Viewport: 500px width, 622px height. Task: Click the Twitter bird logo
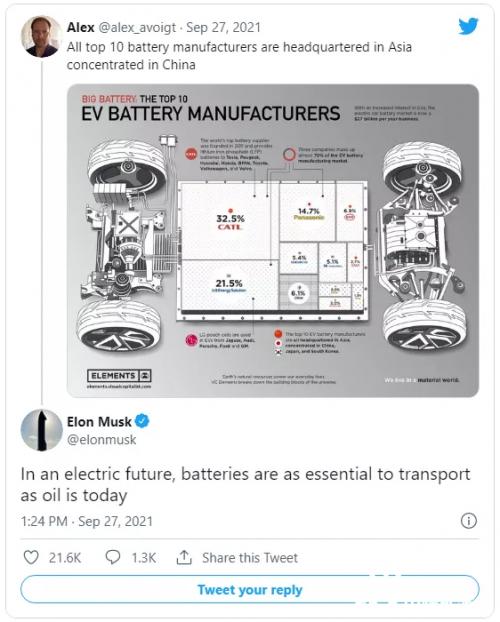[468, 26]
